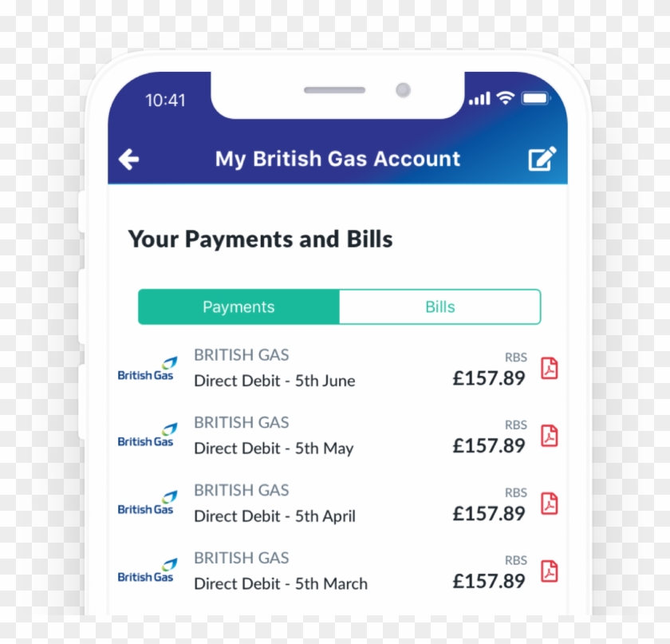Tap the cellular signal bars icon
This screenshot has height=644, width=670.
click(480, 97)
